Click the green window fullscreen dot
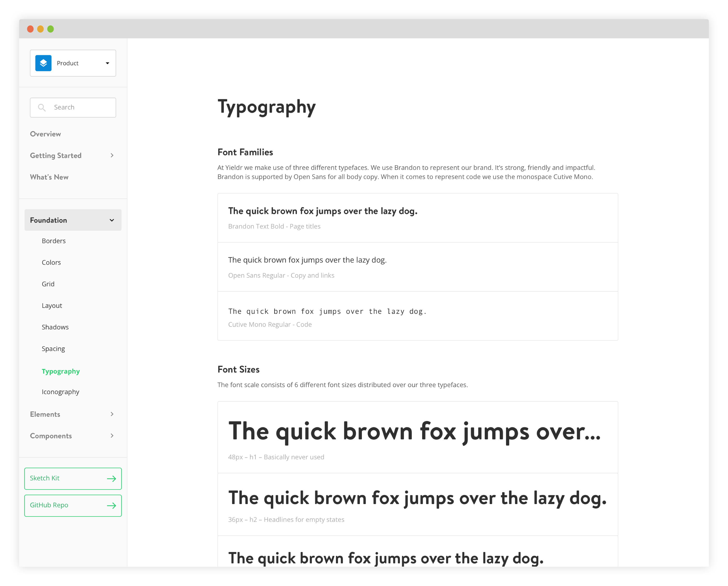This screenshot has width=728, height=586. click(x=51, y=29)
